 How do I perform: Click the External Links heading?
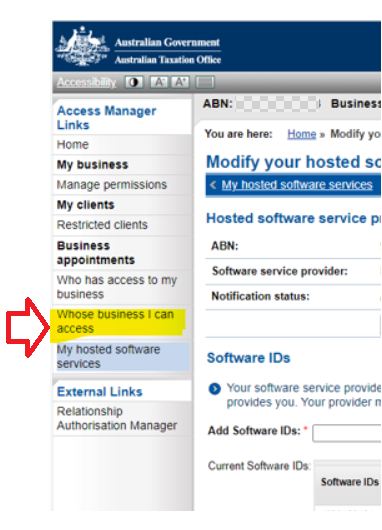click(x=100, y=392)
